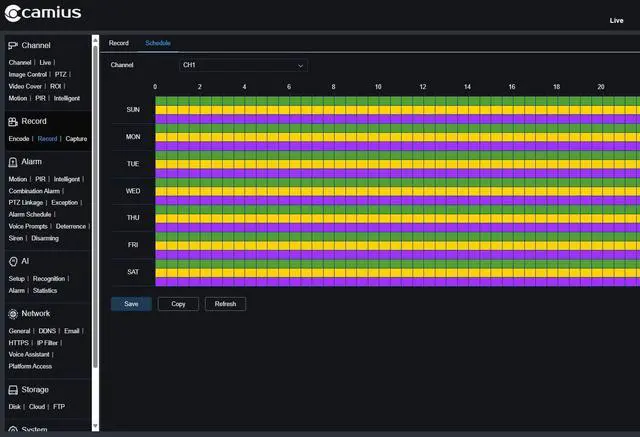Click the Record section icon in sidebar
Screen dimensions: 640x437
coord(13,121)
